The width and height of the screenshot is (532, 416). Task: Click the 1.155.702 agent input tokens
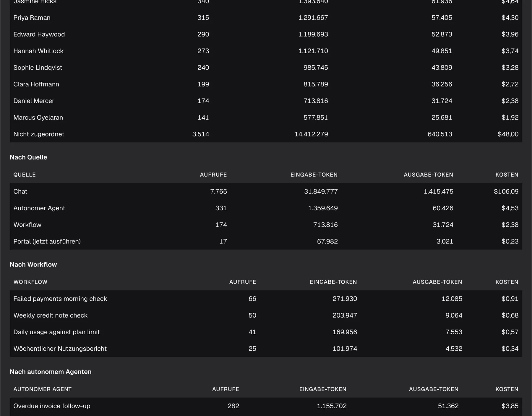[332, 406]
